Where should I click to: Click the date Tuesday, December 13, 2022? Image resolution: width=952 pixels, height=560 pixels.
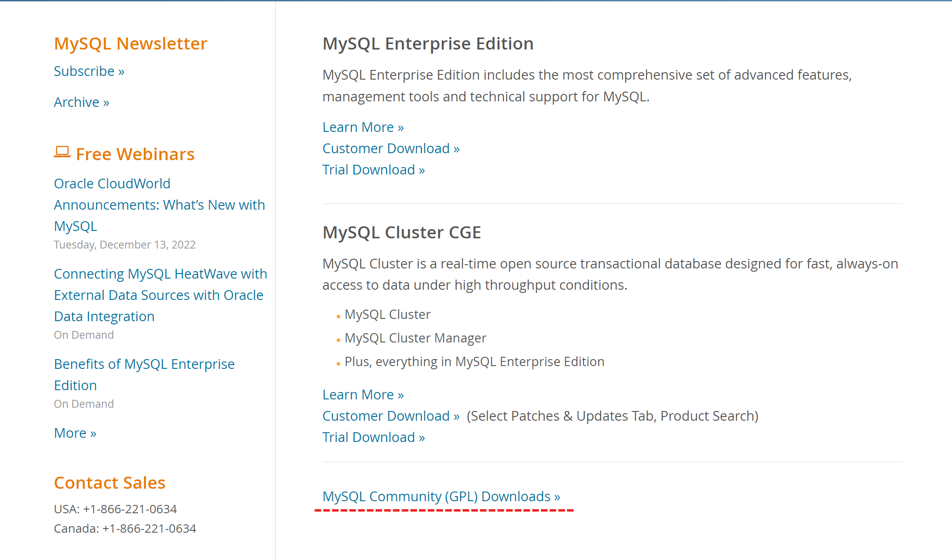(125, 245)
